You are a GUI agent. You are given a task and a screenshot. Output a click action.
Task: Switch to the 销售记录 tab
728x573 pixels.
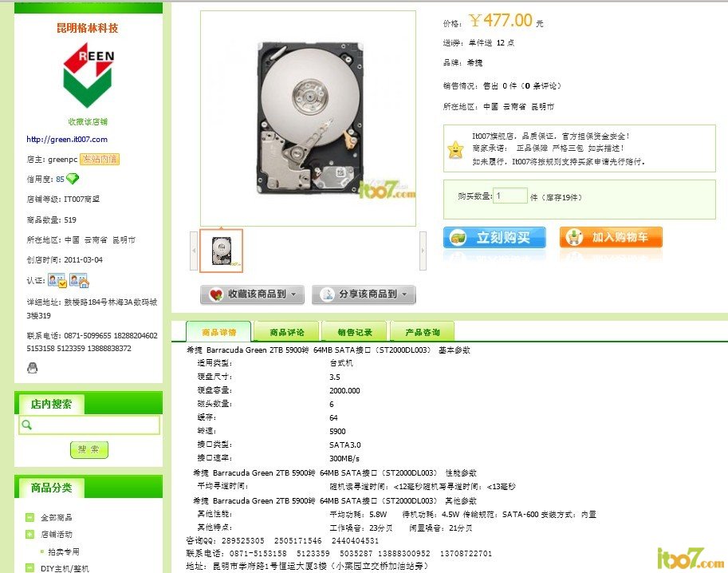pos(355,332)
